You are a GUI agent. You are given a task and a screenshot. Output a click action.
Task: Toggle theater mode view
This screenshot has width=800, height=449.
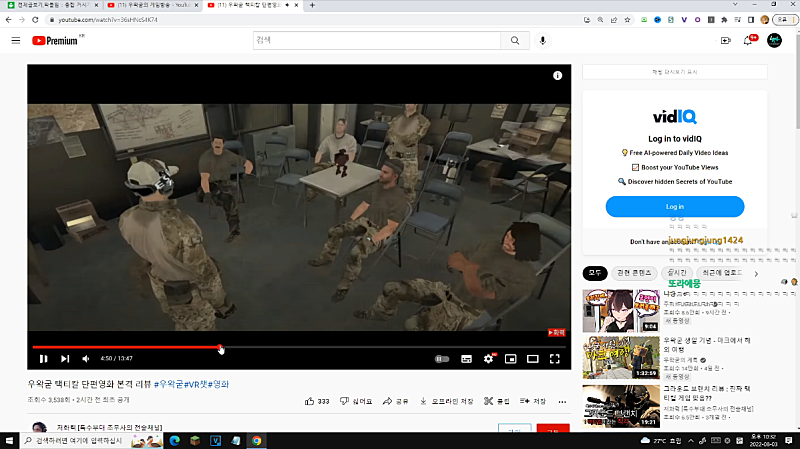pos(533,359)
